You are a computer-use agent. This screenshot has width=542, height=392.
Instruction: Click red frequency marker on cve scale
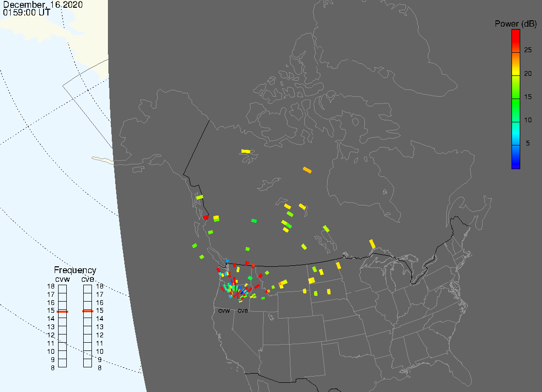pos(88,311)
